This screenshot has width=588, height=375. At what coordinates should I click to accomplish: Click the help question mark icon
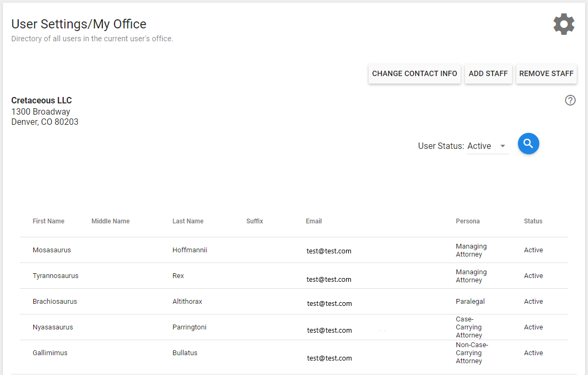(570, 100)
